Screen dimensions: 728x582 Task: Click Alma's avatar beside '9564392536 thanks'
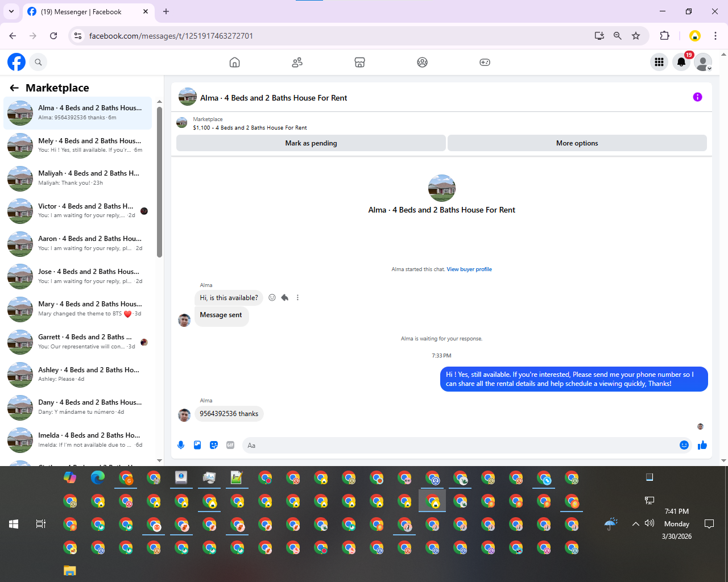pos(184,415)
